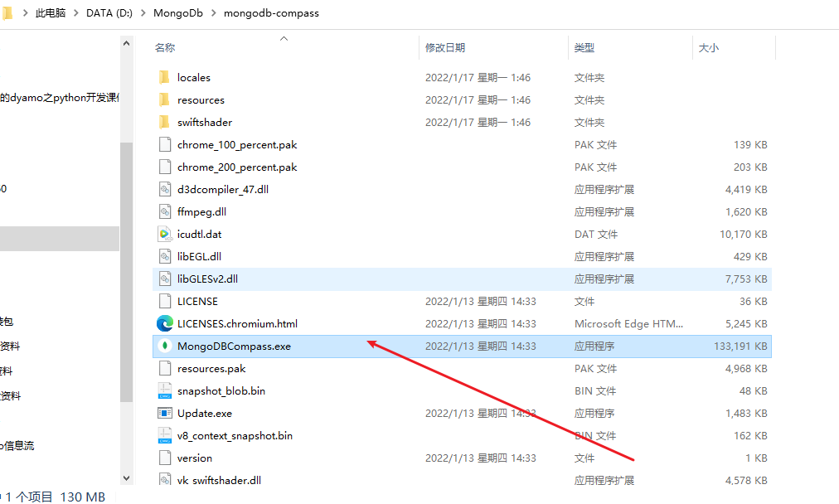This screenshot has width=839, height=504.
Task: Click the vk_swiftshader.dll file icon
Action: tap(165, 479)
